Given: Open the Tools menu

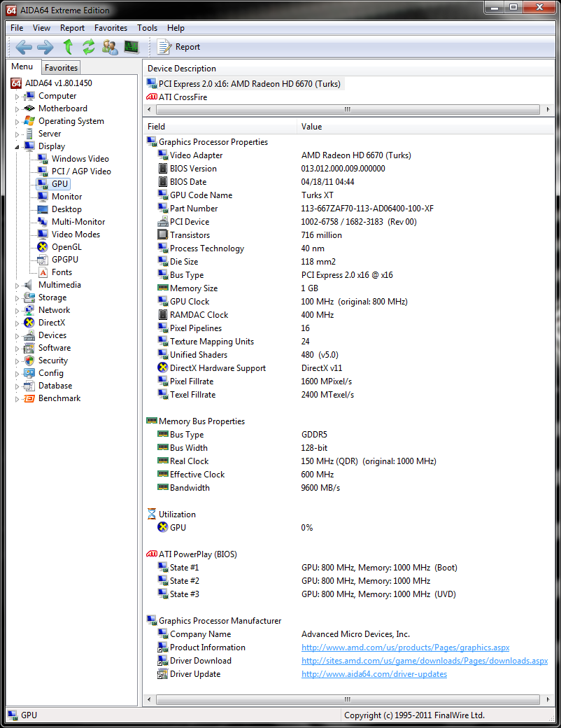Looking at the screenshot, I should pyautogui.click(x=147, y=28).
